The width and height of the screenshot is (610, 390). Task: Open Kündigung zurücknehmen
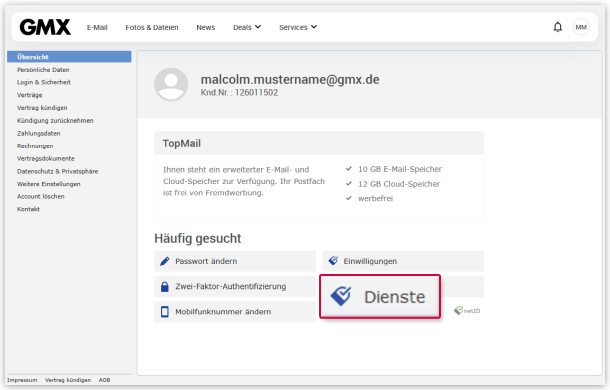pyautogui.click(x=55, y=121)
